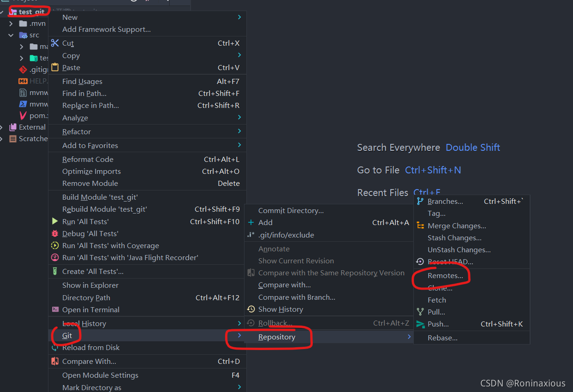Expand the .mvn folder arrow
The height and width of the screenshot is (392, 573).
click(11, 24)
